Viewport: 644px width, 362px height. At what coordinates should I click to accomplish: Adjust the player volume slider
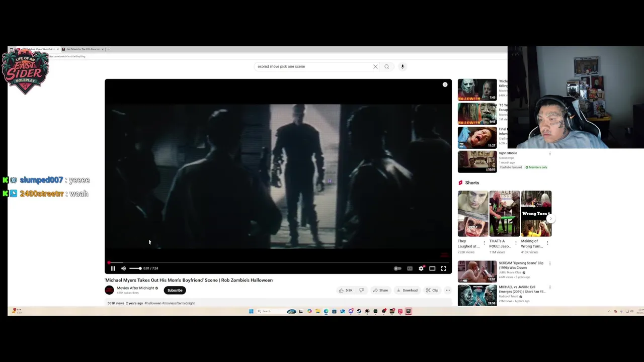click(135, 268)
